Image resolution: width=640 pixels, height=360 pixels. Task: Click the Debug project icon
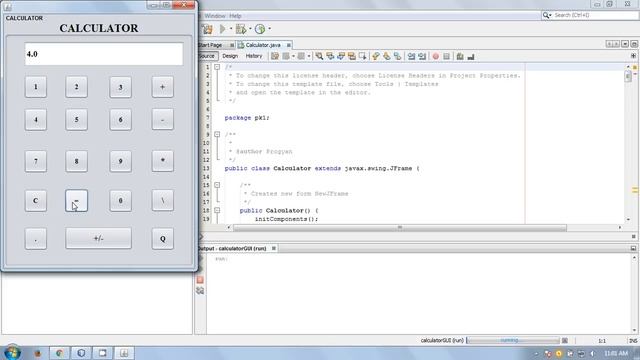click(x=241, y=29)
